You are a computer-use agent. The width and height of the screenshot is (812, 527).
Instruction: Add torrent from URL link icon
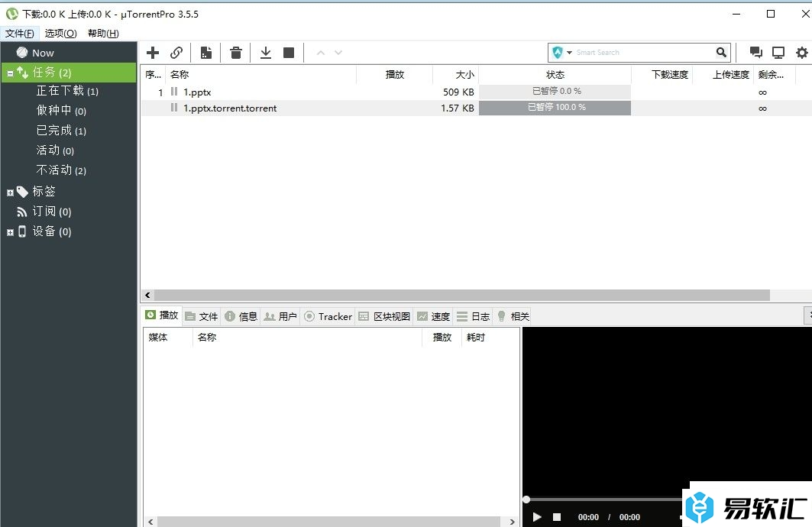[x=176, y=52]
